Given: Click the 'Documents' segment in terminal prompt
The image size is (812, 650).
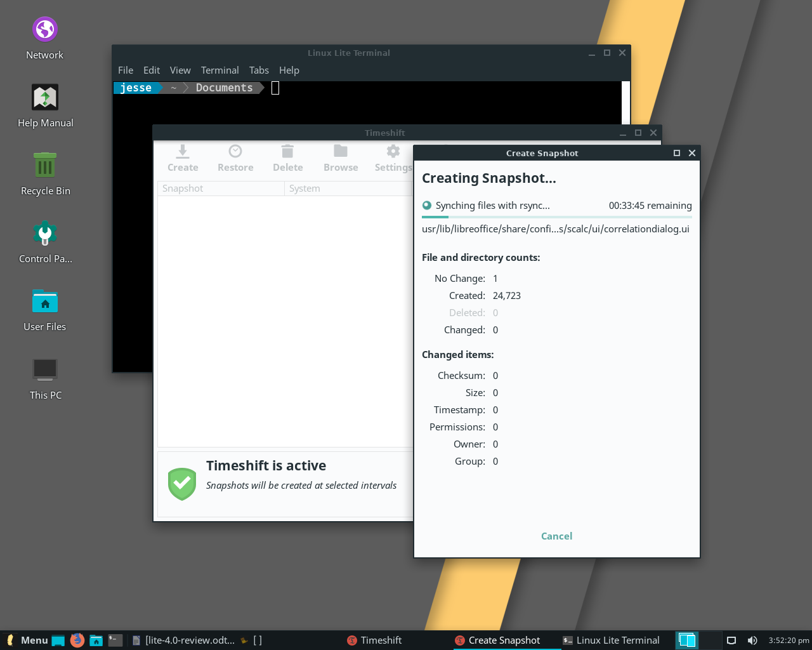Looking at the screenshot, I should tap(224, 88).
